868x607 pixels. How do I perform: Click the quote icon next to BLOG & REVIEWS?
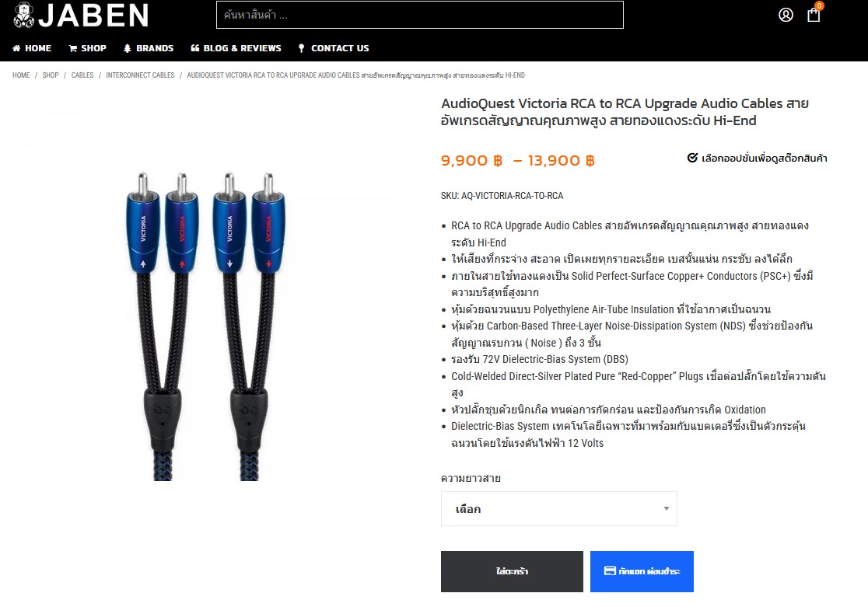pyautogui.click(x=195, y=48)
